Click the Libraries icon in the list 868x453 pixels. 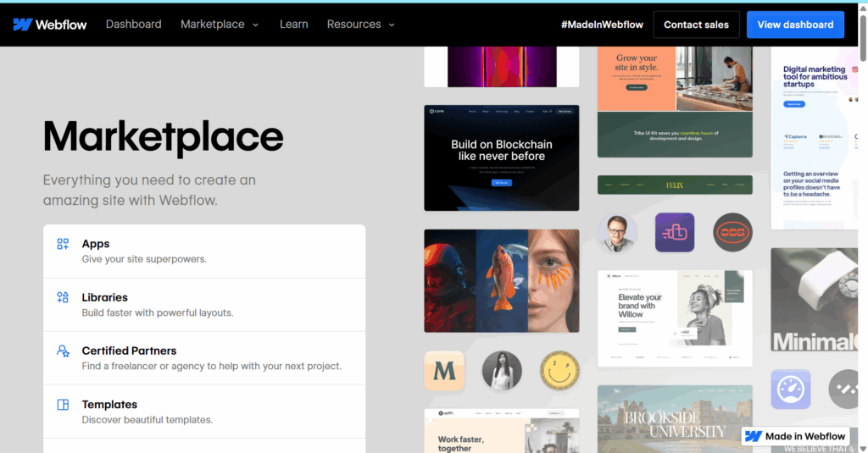(x=63, y=297)
